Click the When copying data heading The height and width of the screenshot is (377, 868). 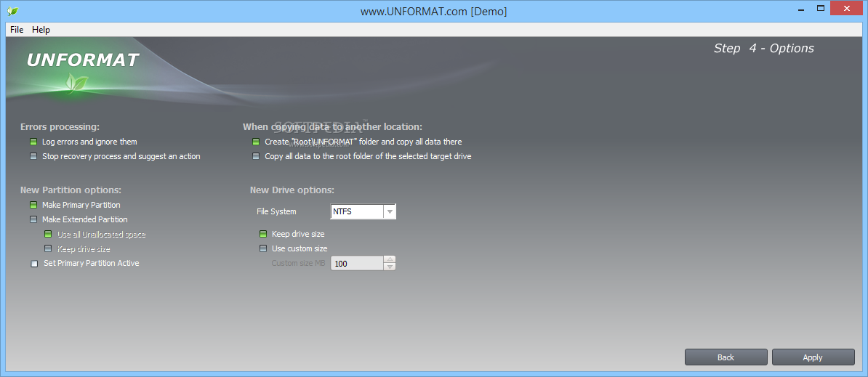click(x=332, y=127)
